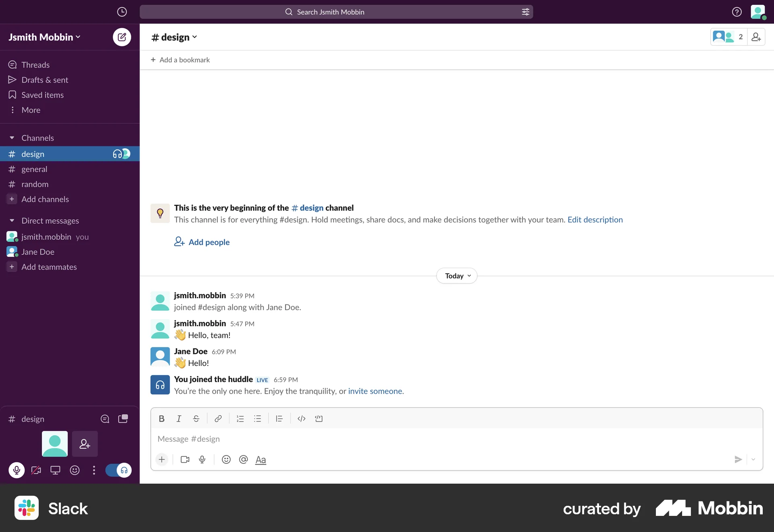The height and width of the screenshot is (532, 774).
Task: Share your screen in the huddle
Action: point(55,470)
